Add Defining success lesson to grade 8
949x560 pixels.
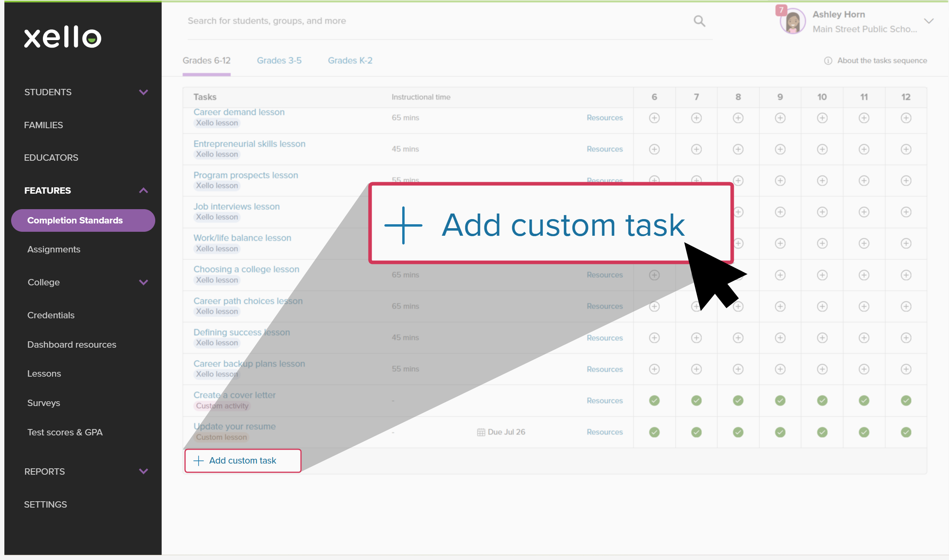coord(738,338)
